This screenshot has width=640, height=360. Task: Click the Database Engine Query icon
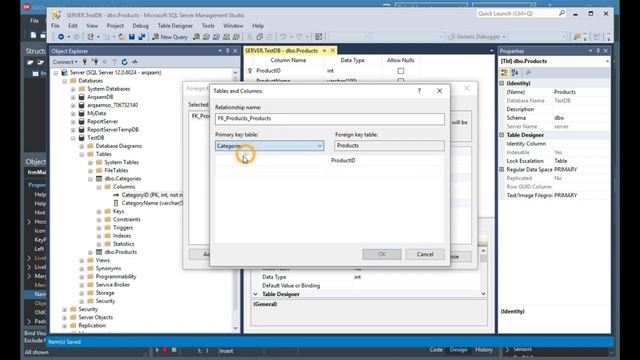[196, 37]
